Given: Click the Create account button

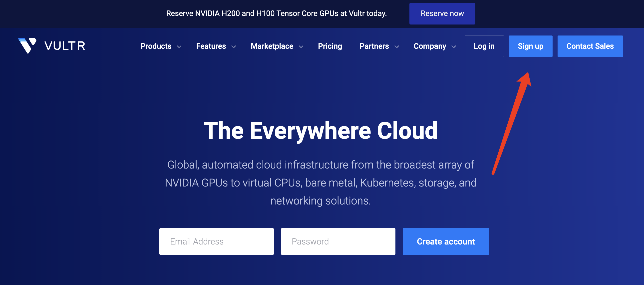Looking at the screenshot, I should [x=446, y=241].
